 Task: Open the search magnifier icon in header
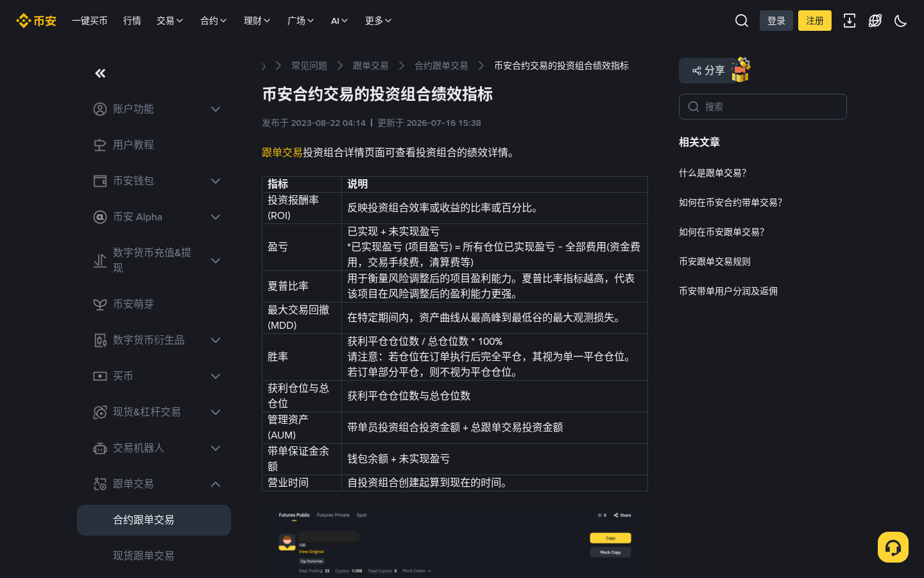[742, 21]
